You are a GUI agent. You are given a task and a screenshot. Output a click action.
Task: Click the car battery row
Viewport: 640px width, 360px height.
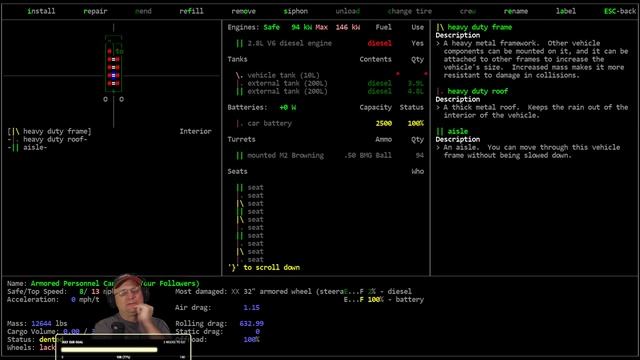[x=330, y=123]
